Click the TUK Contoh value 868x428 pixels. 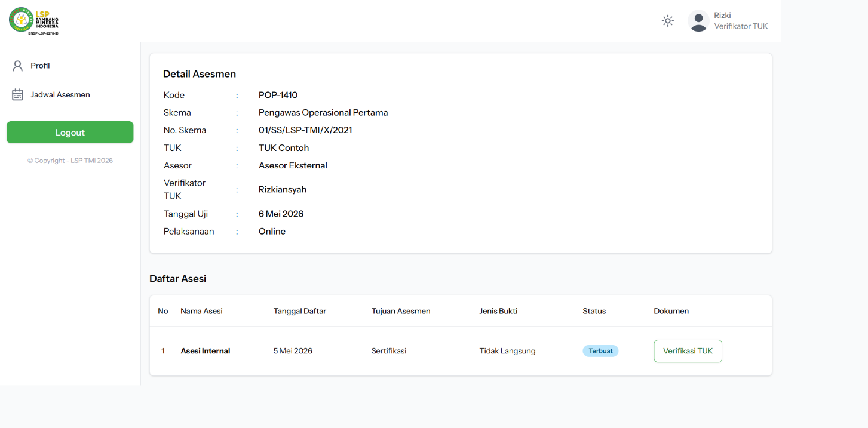point(284,148)
